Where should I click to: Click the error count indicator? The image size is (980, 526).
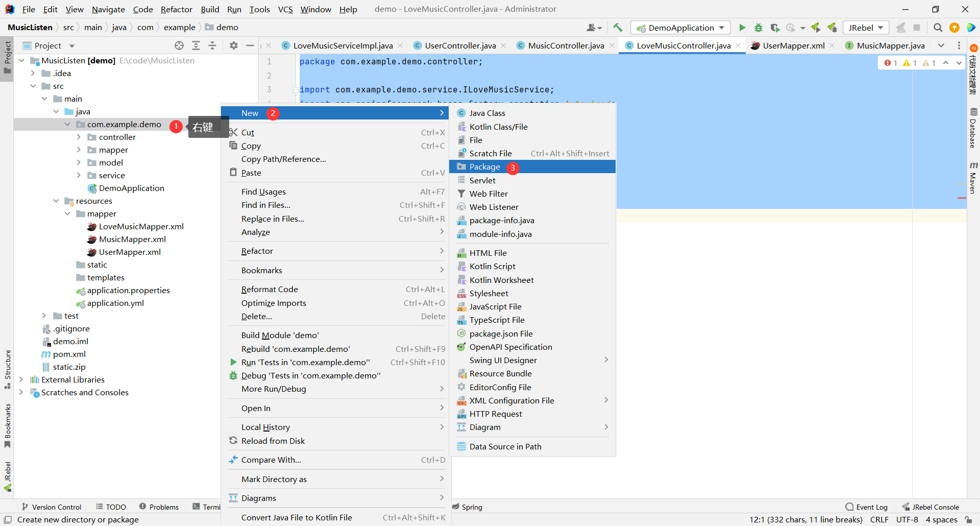click(891, 63)
